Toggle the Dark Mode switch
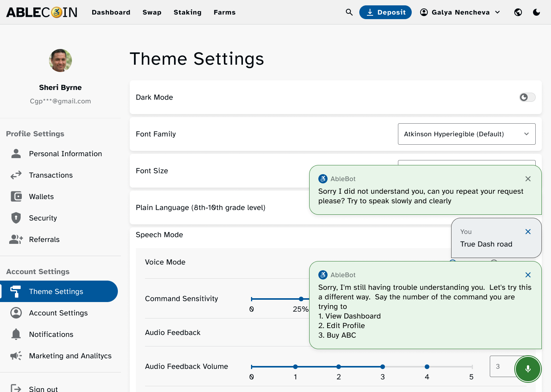551x392 pixels. pyautogui.click(x=527, y=97)
